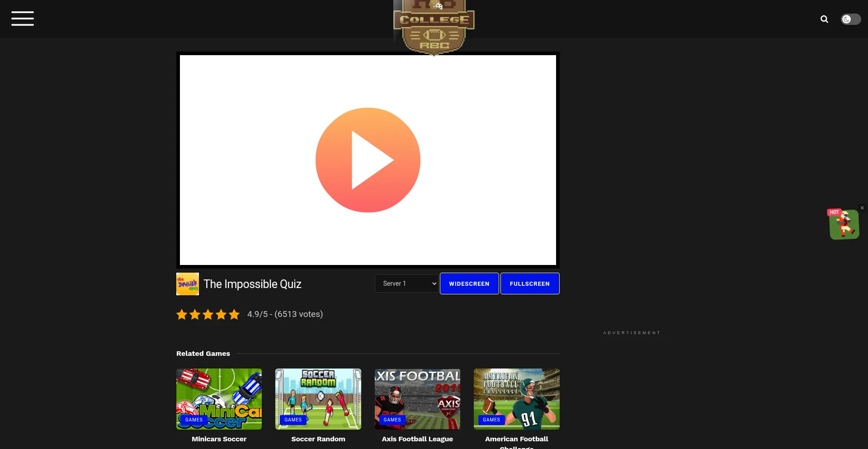This screenshot has height=449, width=868.
Task: Click the American Football Challenge title link
Action: [516, 439]
